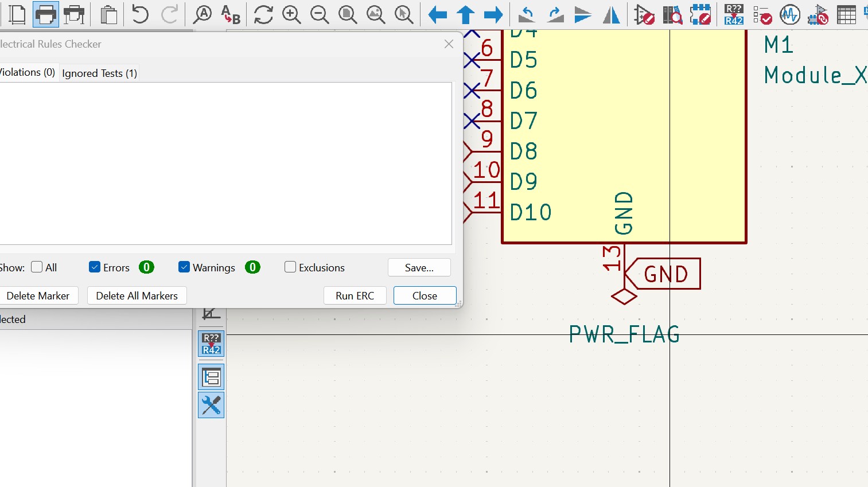Open the Find text tool

coord(202,14)
